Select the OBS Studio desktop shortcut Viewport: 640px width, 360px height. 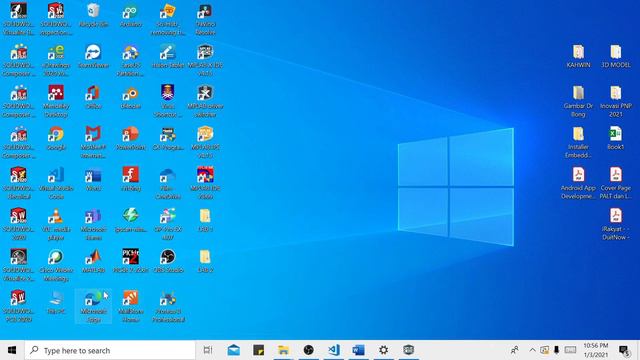[x=168, y=260]
